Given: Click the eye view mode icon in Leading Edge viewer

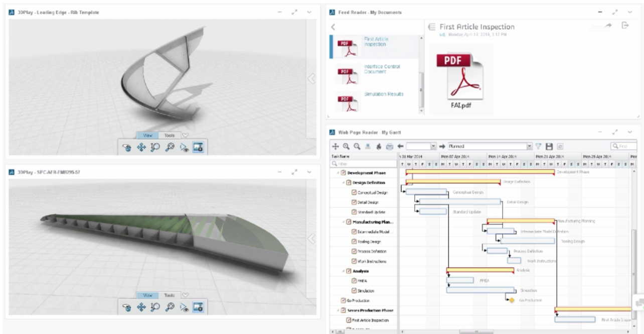Looking at the screenshot, I should [184, 148].
